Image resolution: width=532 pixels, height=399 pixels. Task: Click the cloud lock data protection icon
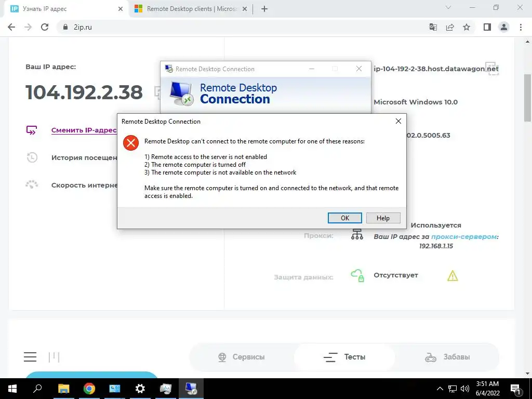tap(357, 275)
